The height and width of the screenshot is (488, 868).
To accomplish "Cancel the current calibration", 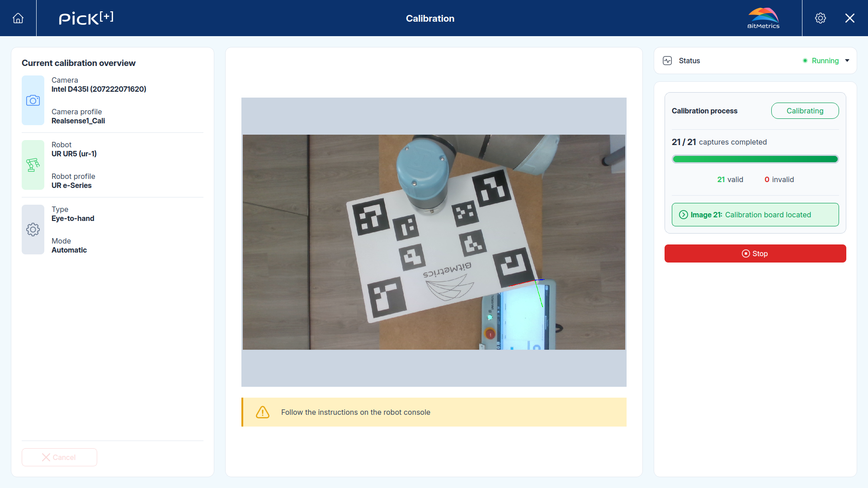I will (x=59, y=457).
